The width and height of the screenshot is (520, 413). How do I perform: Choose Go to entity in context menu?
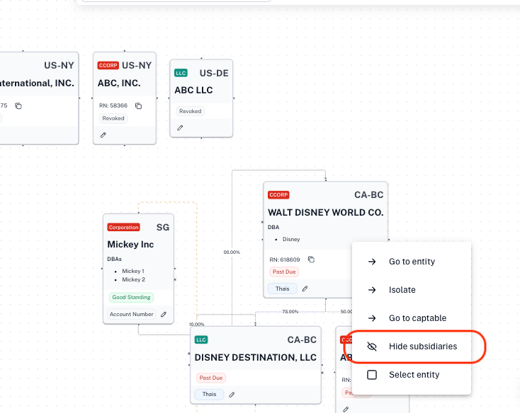click(x=412, y=262)
